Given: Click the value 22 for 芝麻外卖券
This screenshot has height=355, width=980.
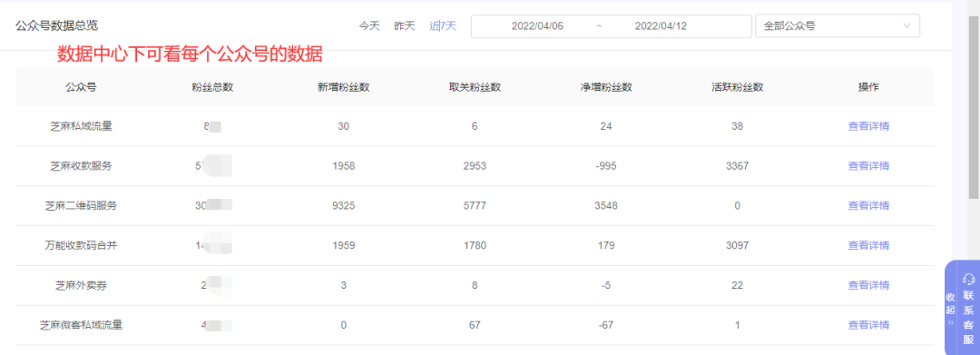Looking at the screenshot, I should click(738, 286).
